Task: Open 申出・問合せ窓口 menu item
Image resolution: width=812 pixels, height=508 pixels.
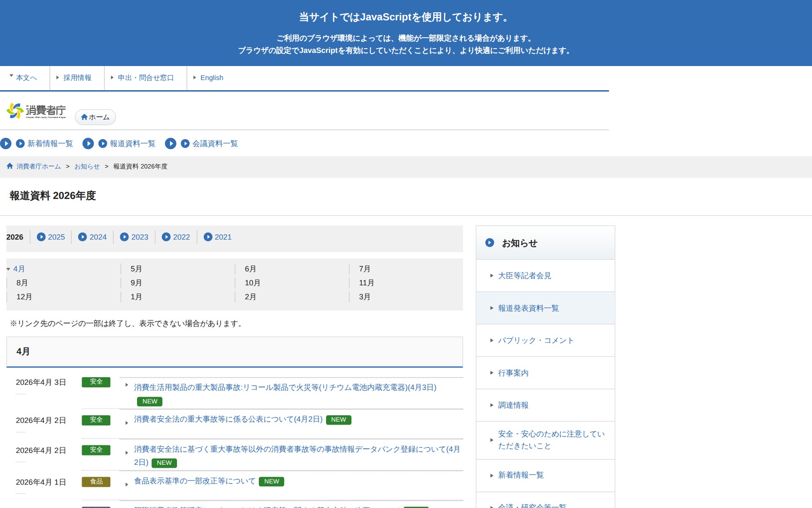Action: (145, 78)
